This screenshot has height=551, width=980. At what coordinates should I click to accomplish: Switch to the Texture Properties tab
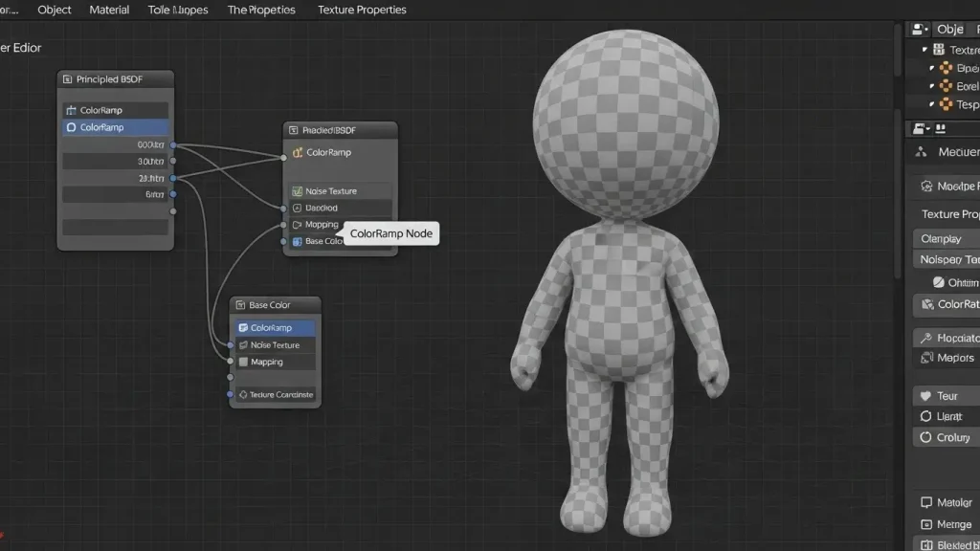[x=361, y=10]
